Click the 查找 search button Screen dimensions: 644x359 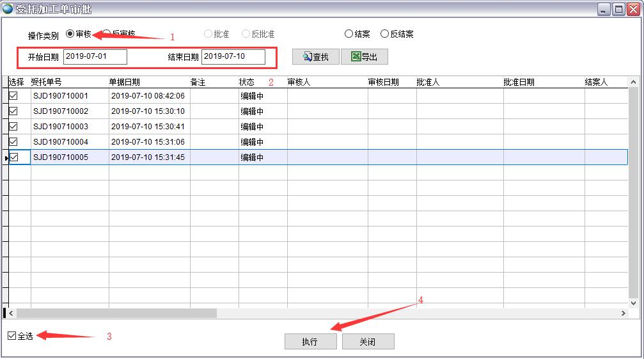tap(315, 57)
